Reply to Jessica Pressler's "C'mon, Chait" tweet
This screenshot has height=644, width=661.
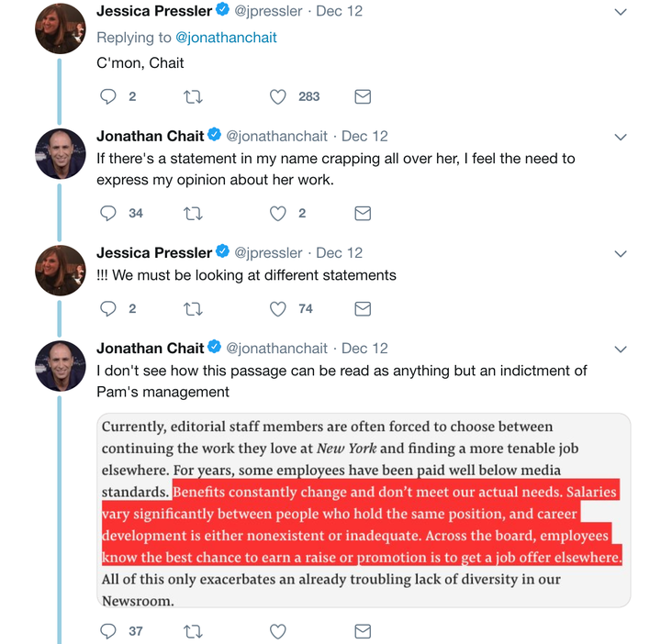[x=108, y=96]
